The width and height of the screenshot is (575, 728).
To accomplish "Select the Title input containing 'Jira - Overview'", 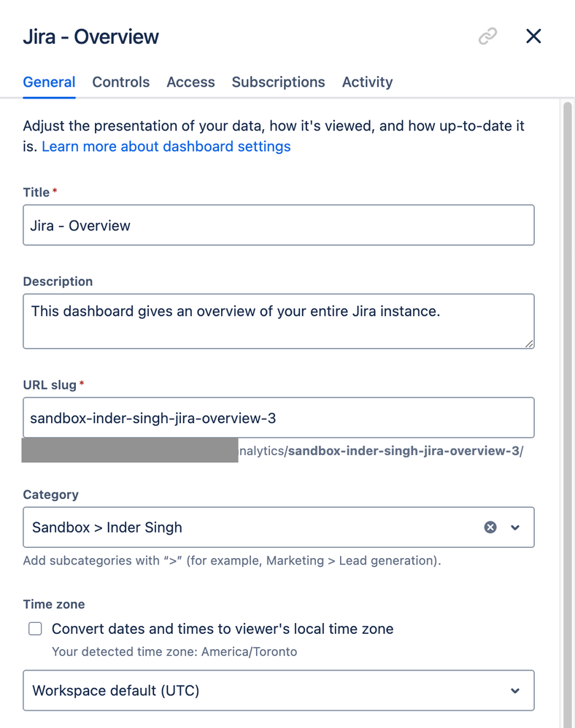I will pos(278,225).
